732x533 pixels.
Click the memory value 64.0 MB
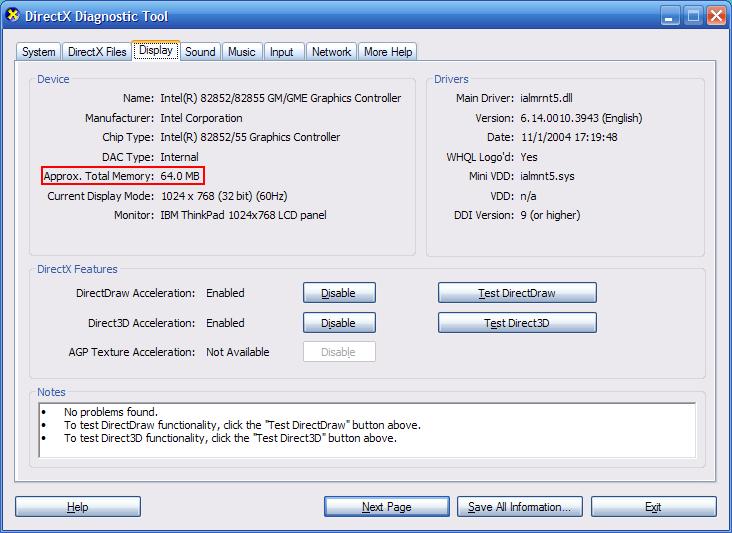pyautogui.click(x=180, y=176)
